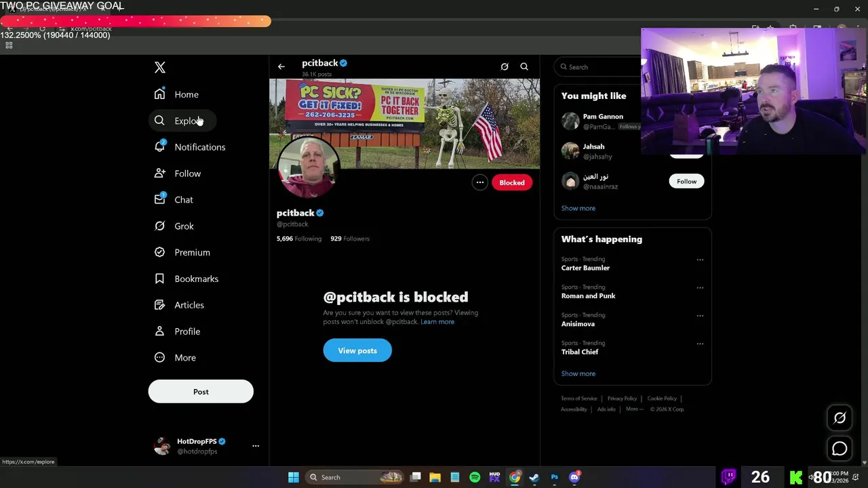This screenshot has height=488, width=868.
Task: Open options dots for Roman and Punk trend
Action: click(700, 287)
